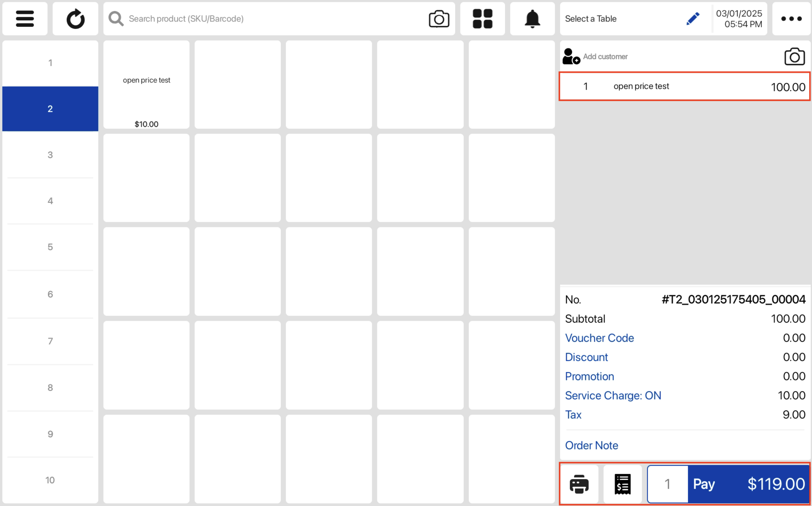This screenshot has height=506, width=812.
Task: Toggle Service Charge: ON
Action: (613, 396)
